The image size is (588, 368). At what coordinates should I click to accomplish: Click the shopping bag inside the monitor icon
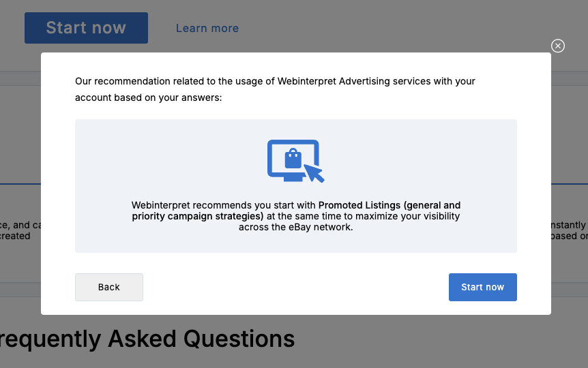pyautogui.click(x=293, y=159)
